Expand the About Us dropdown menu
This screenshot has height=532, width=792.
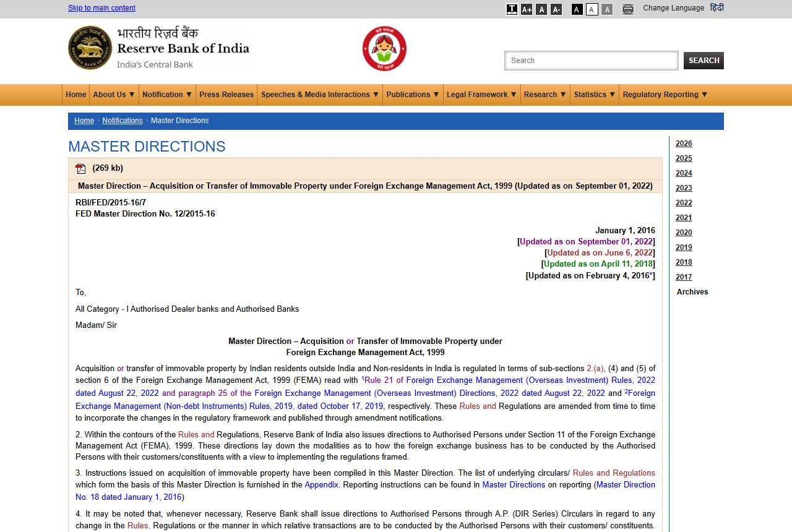click(x=114, y=95)
